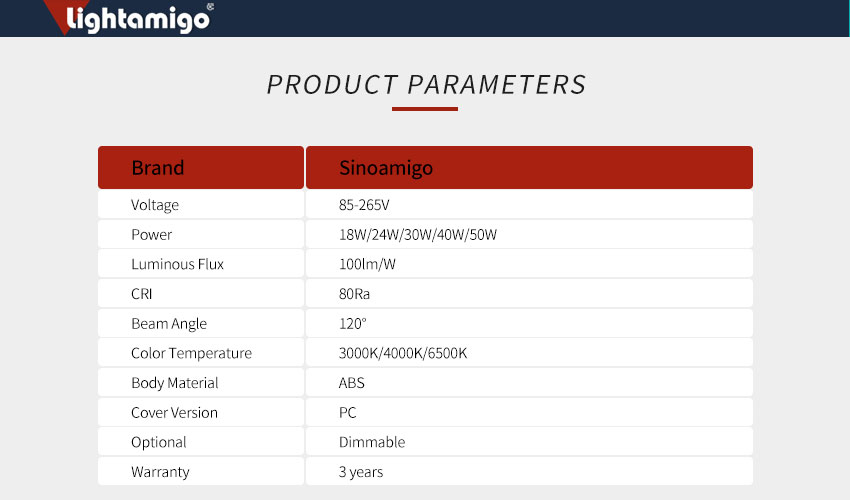The height and width of the screenshot is (500, 850).
Task: Click the 3 years warranty value
Action: [361, 472]
